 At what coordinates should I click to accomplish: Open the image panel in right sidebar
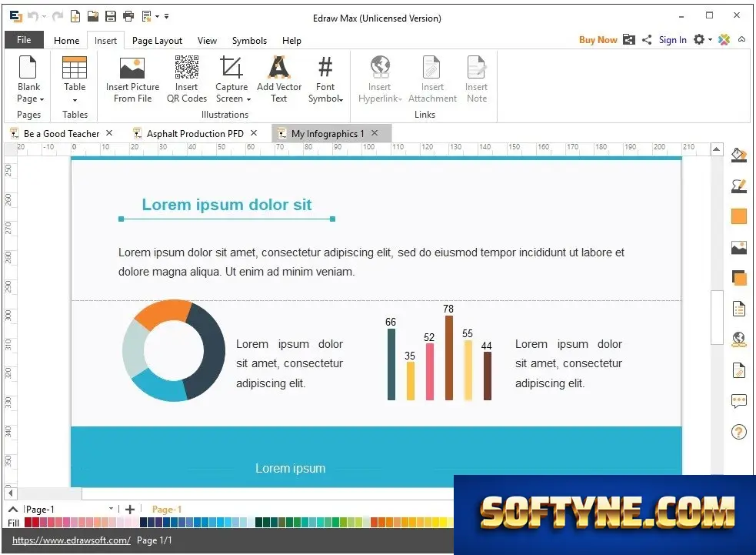[738, 248]
